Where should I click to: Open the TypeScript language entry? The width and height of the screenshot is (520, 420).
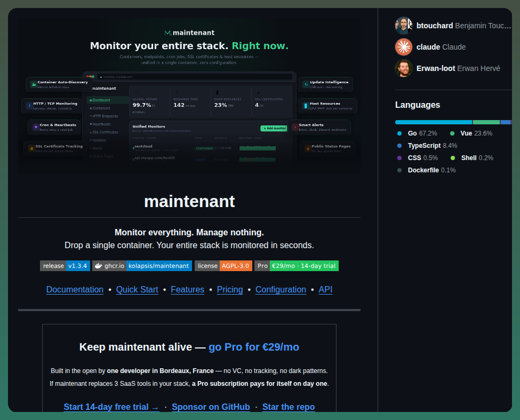point(427,146)
